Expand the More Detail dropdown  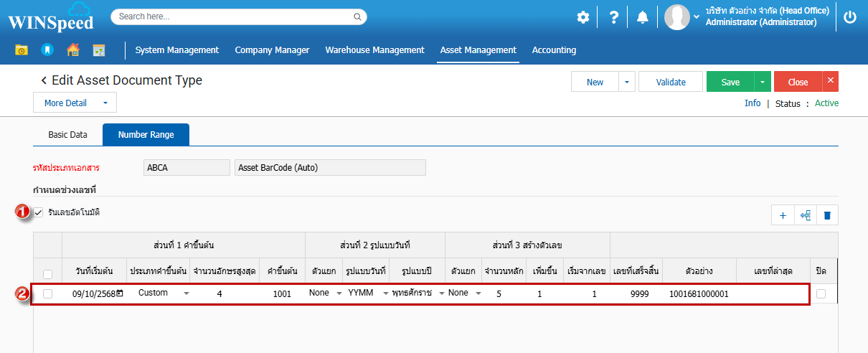[x=75, y=103]
